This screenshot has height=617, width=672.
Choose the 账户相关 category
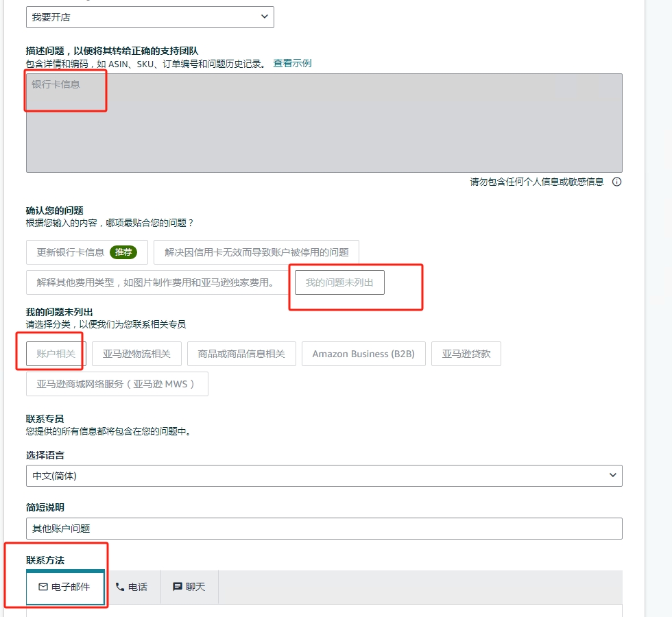point(56,354)
